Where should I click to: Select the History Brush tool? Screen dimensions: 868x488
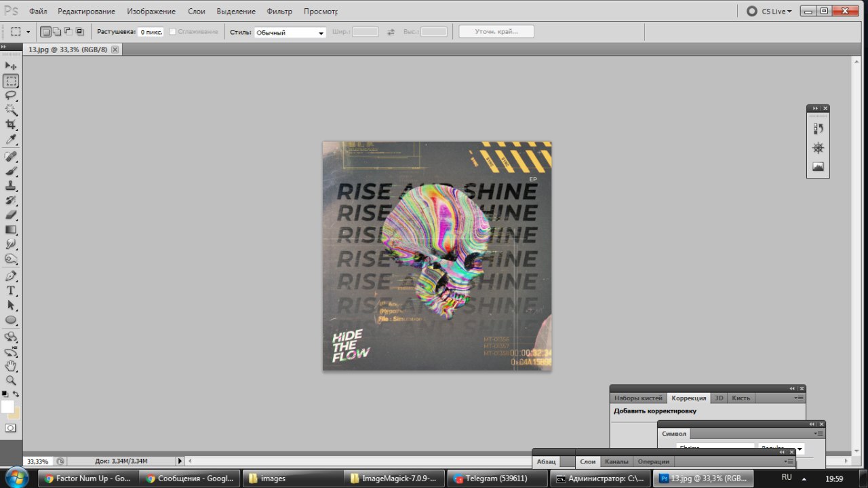click(11, 201)
